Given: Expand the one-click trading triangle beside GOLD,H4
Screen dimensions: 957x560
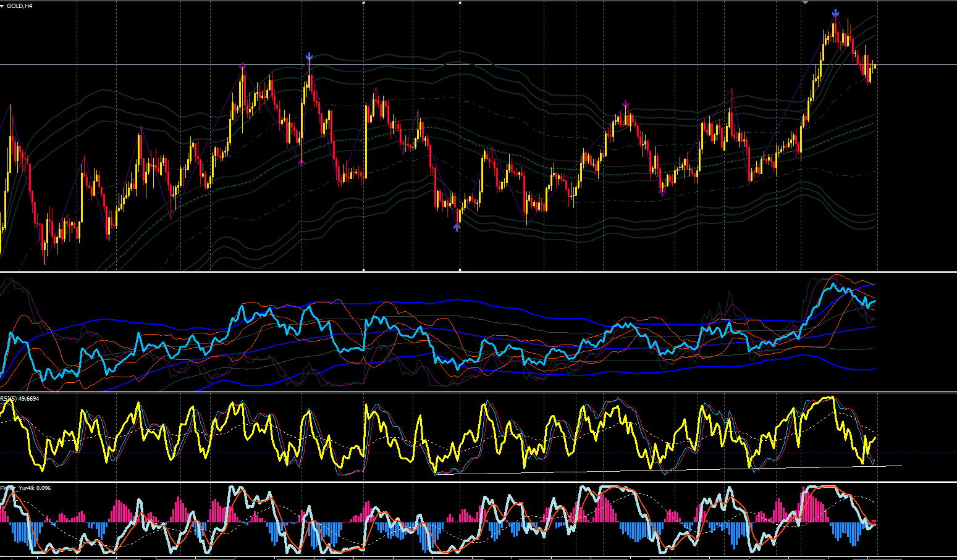Looking at the screenshot, I should point(2,6).
